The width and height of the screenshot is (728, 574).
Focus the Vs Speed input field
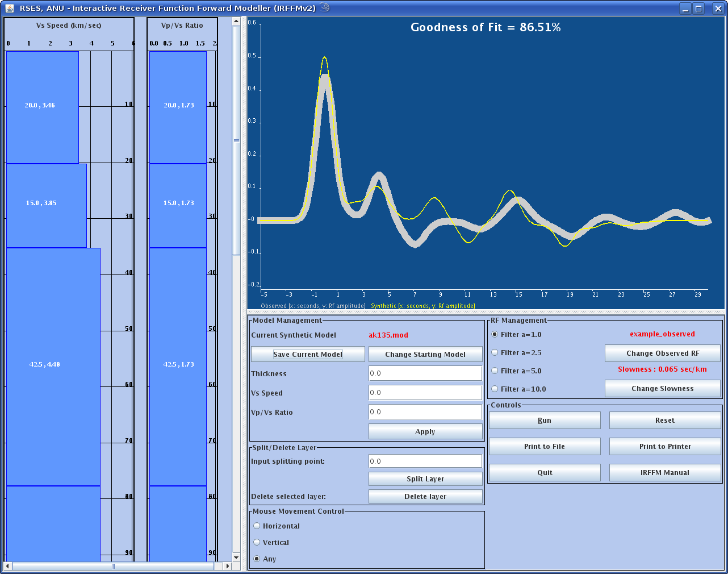pyautogui.click(x=425, y=393)
